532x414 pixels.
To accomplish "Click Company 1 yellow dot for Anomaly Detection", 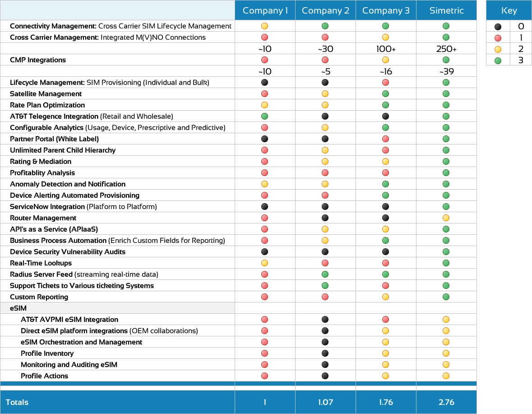I will click(264, 184).
